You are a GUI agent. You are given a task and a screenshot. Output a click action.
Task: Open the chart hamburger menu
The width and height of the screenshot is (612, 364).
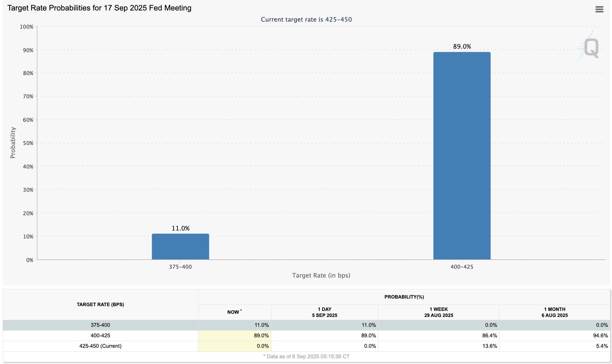tap(599, 10)
